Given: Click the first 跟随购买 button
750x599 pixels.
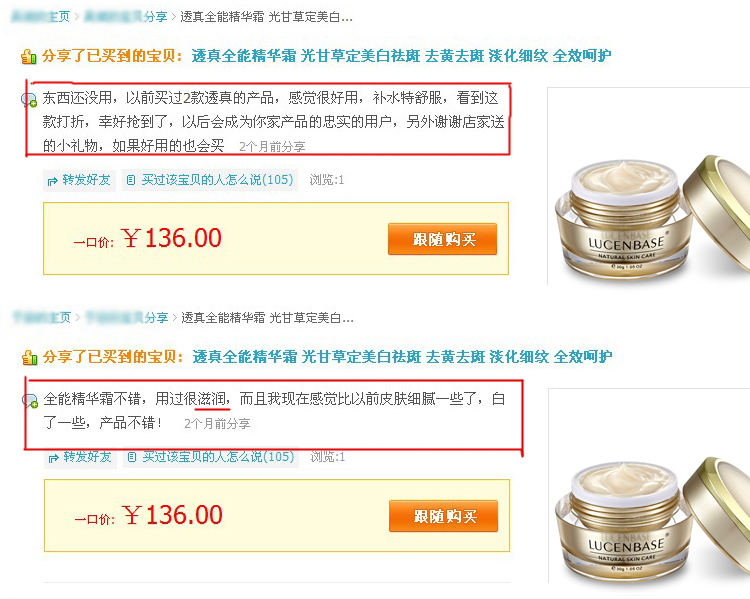Looking at the screenshot, I should point(442,239).
